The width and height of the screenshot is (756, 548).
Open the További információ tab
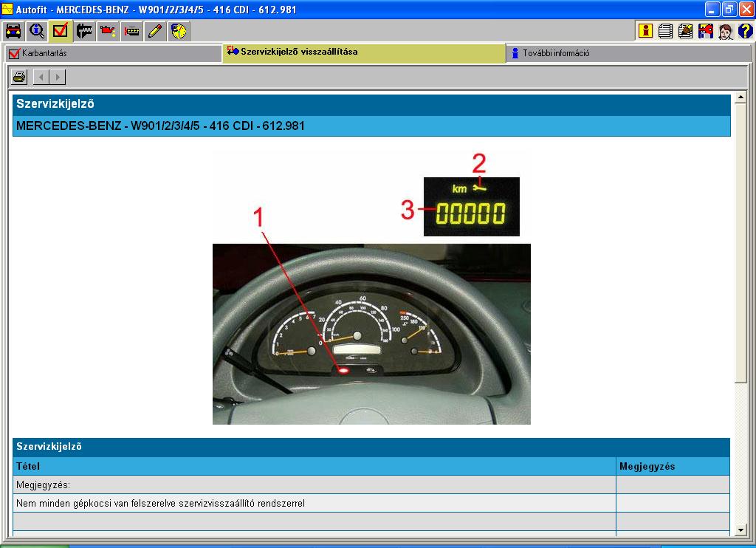[x=629, y=53]
